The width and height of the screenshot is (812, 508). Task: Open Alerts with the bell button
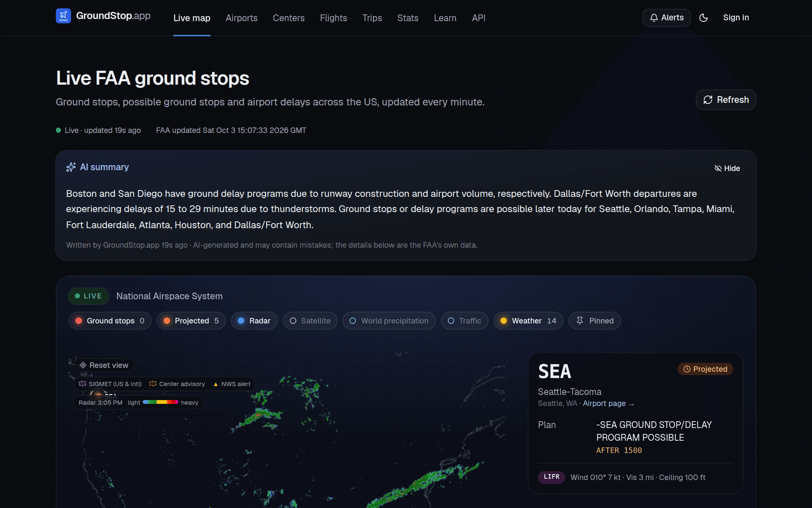tap(667, 18)
